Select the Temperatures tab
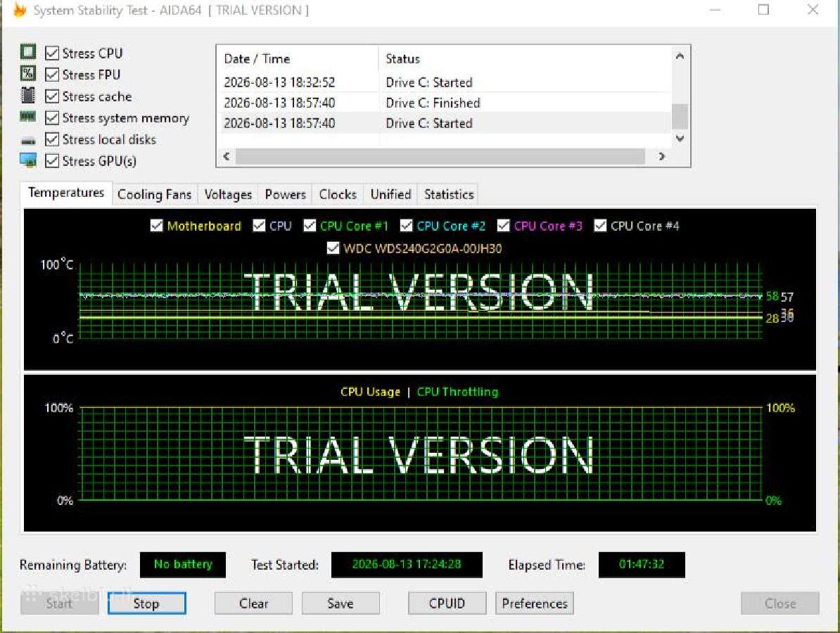This screenshot has width=840, height=633. (66, 193)
